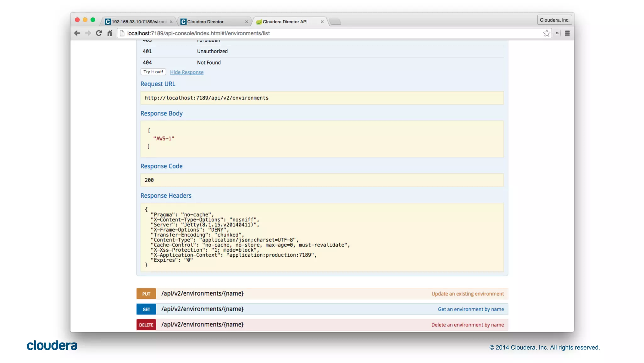Click the "Expires": "0" header line

[x=172, y=260]
